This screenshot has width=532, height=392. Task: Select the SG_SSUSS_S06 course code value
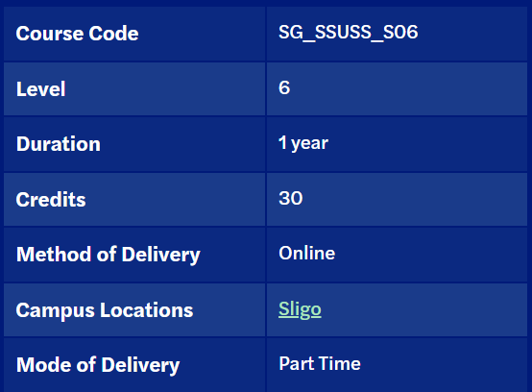coord(349,33)
